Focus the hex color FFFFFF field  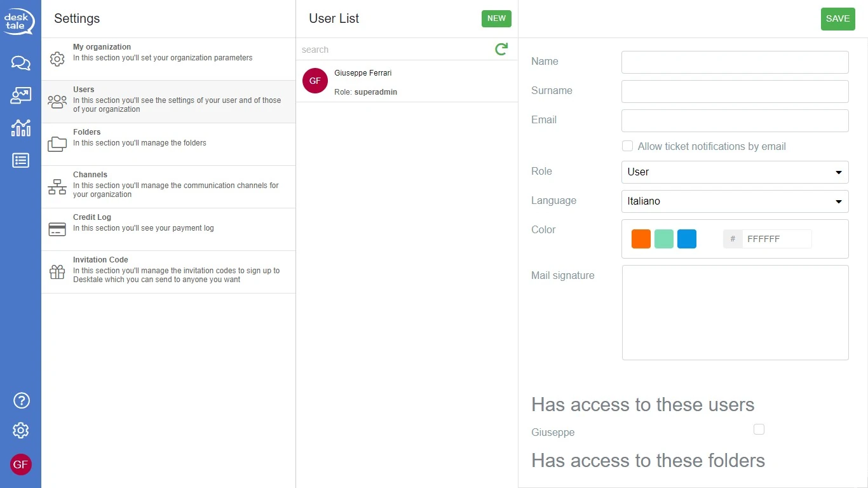[776, 239]
